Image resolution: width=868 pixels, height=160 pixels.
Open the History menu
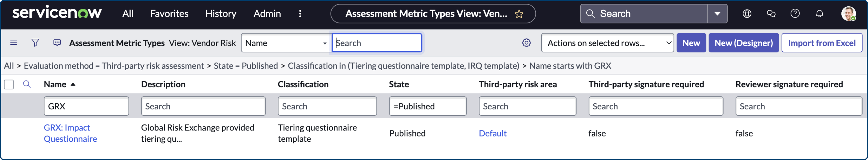point(221,14)
